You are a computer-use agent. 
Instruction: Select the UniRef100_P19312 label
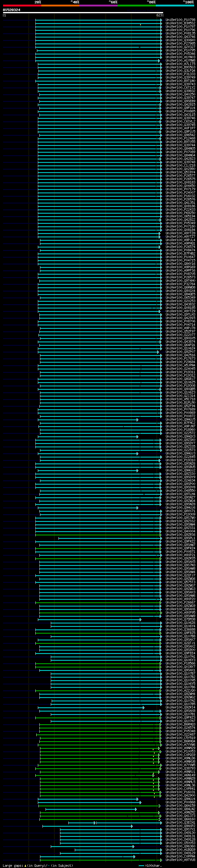[x=180, y=375]
